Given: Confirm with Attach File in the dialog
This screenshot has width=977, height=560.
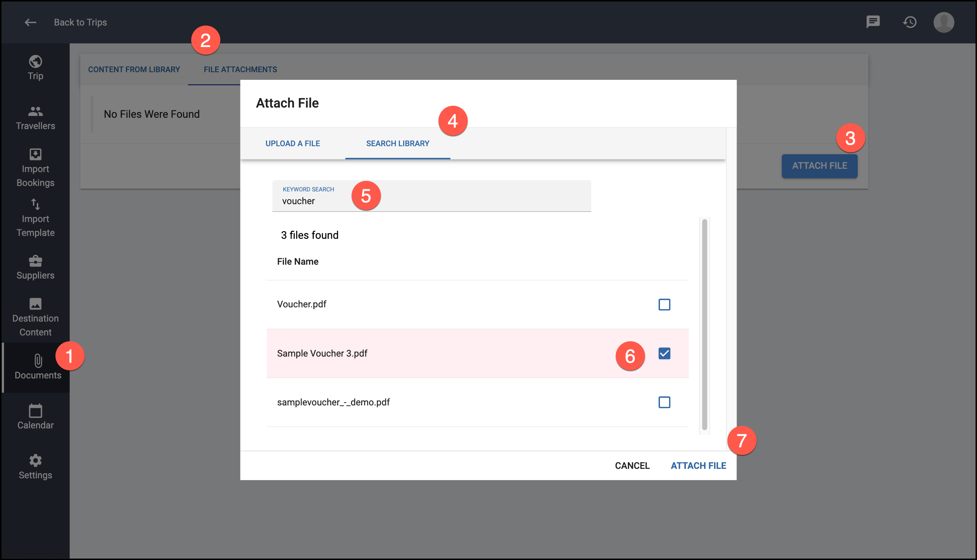Looking at the screenshot, I should click(x=698, y=465).
